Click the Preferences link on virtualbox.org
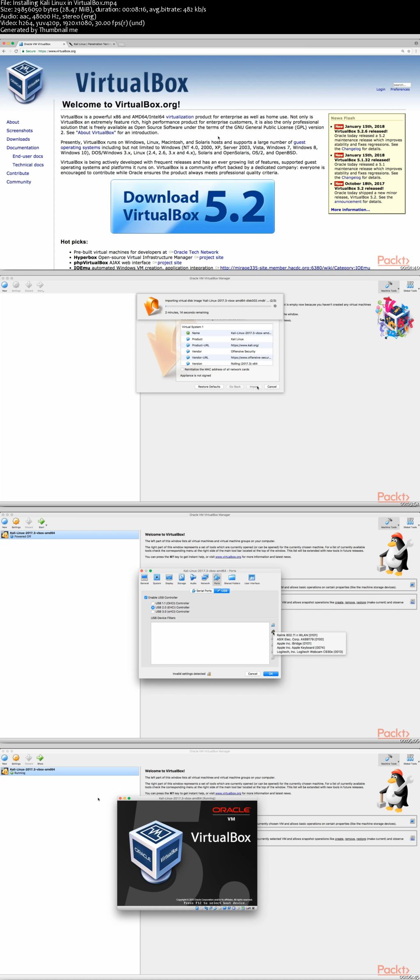The height and width of the screenshot is (980, 420). coord(400,89)
